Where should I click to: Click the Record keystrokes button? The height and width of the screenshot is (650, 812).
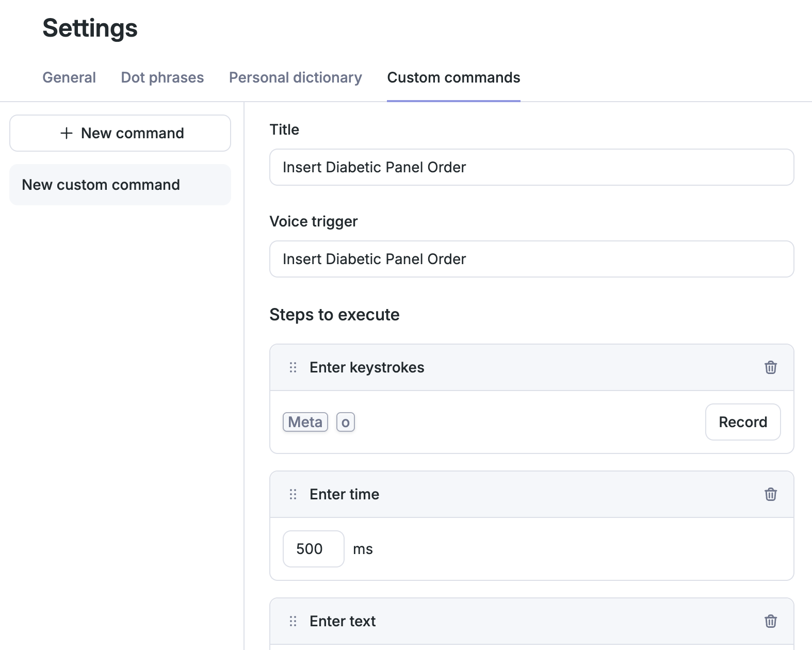pyautogui.click(x=743, y=422)
